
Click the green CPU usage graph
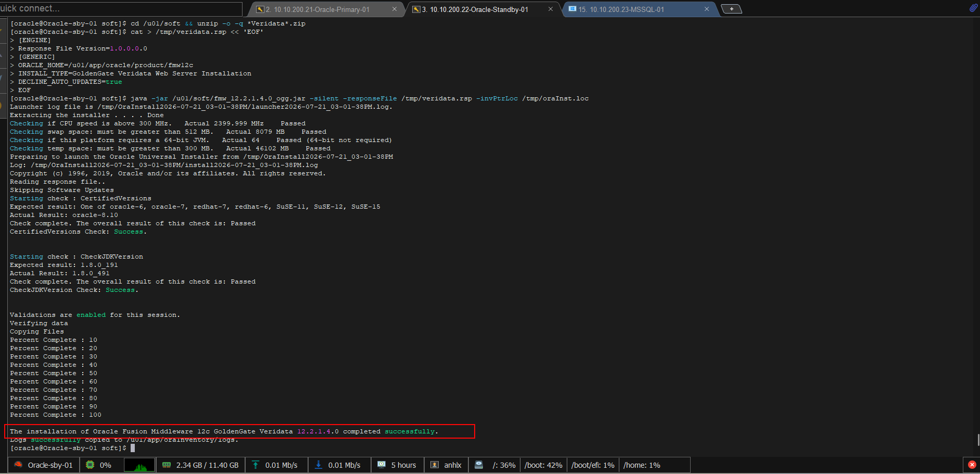(x=139, y=465)
